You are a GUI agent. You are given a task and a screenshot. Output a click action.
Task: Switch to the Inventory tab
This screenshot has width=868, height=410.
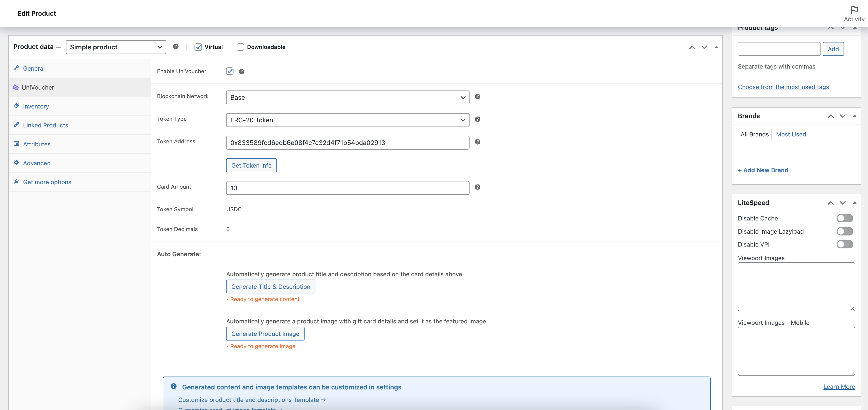tap(36, 106)
